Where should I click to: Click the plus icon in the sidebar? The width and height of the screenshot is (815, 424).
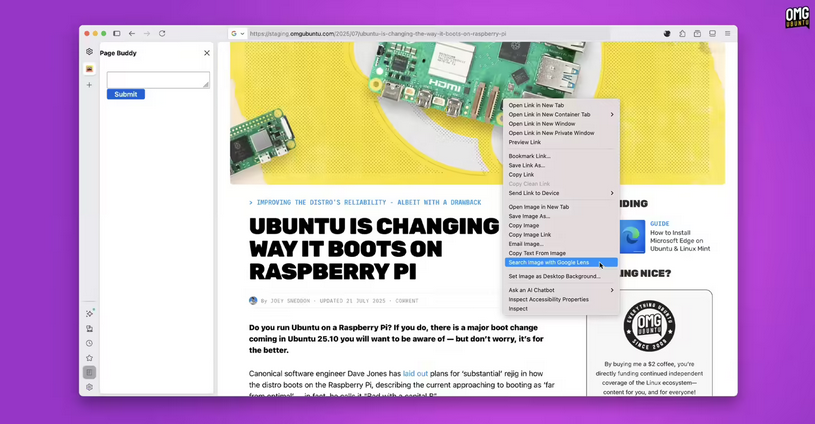pyautogui.click(x=89, y=85)
